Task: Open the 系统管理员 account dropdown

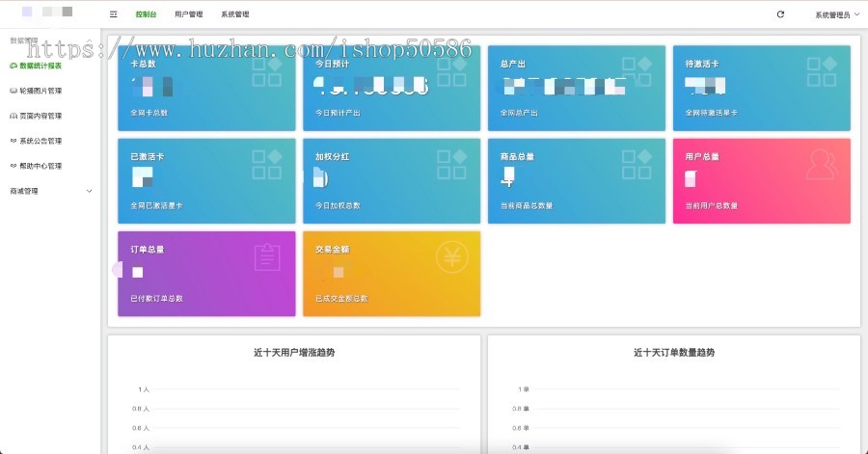Action: tap(837, 14)
